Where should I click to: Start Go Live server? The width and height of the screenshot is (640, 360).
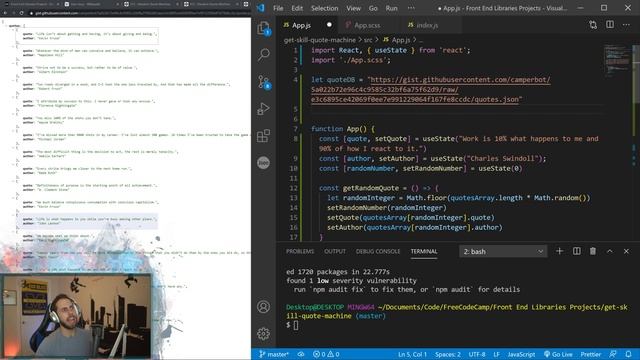point(558,354)
